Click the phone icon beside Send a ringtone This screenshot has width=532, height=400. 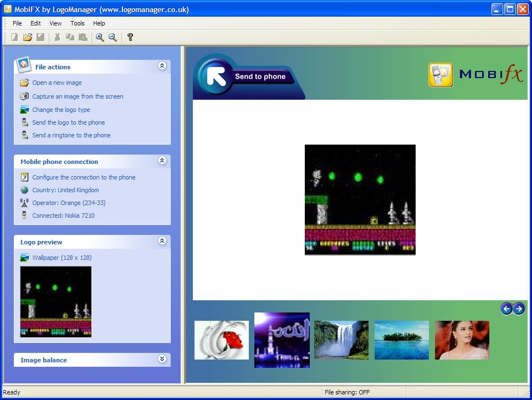pos(25,135)
